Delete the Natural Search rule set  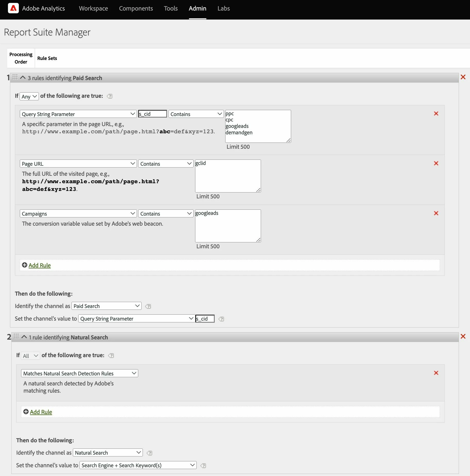click(x=463, y=336)
